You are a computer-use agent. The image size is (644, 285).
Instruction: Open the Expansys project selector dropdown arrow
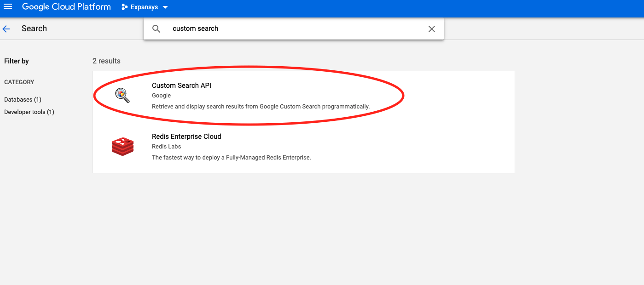click(165, 7)
